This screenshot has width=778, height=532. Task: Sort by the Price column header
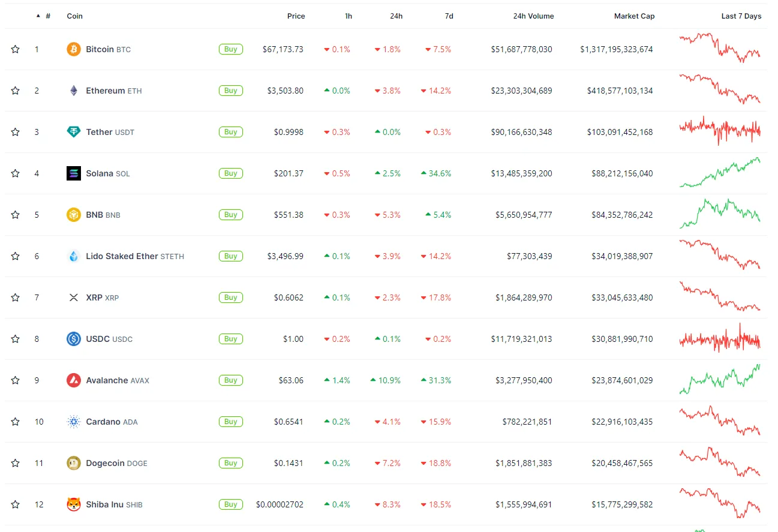296,16
